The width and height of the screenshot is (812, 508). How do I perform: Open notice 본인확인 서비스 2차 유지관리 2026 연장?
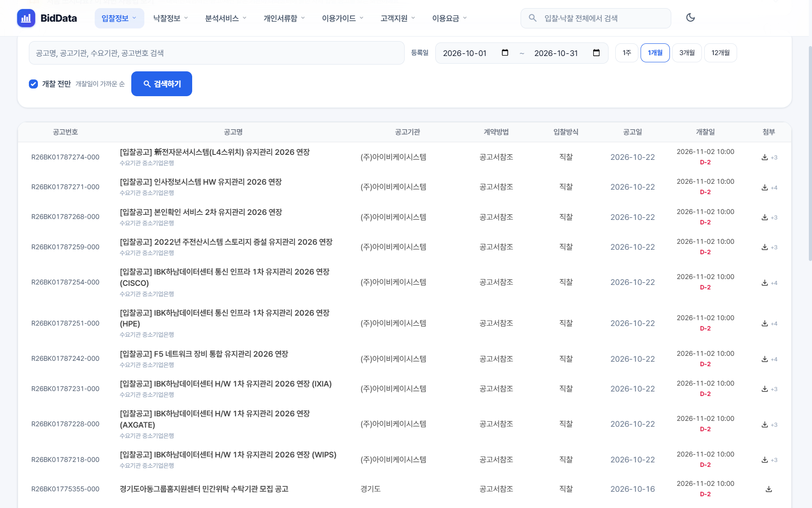coord(201,212)
